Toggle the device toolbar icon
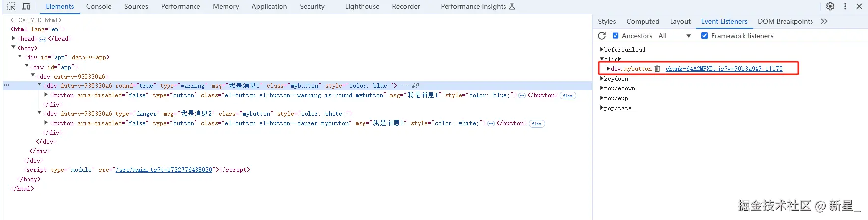Screen dimensions: 868x220 coord(27,6)
